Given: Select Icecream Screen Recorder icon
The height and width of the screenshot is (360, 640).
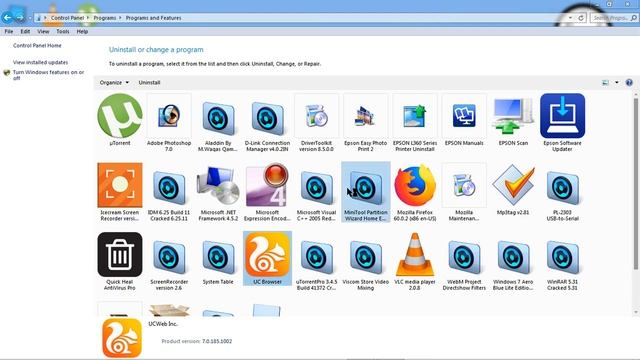Looking at the screenshot, I should tap(120, 185).
